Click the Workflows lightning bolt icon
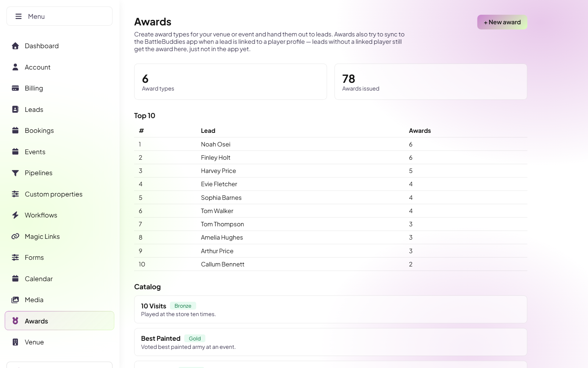 (x=15, y=215)
